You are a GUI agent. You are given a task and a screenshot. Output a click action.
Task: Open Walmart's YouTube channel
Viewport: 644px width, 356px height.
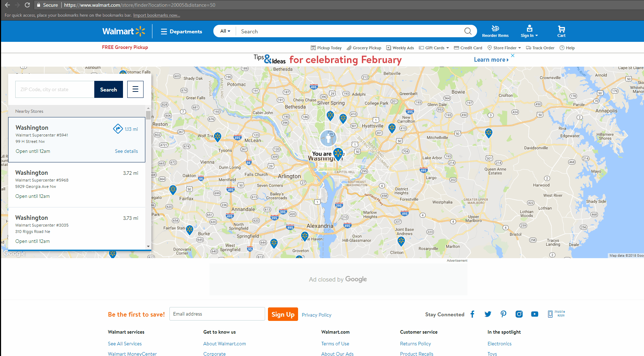534,314
